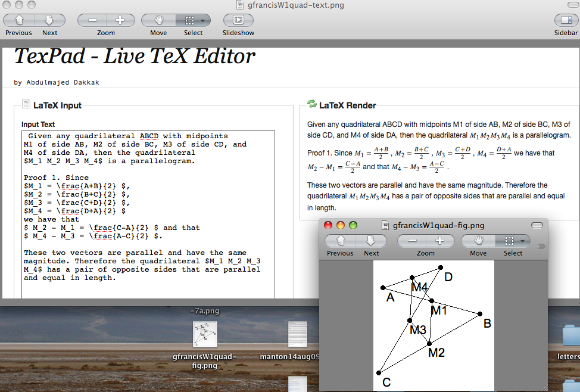The width and height of the screenshot is (580, 392).
Task: Click the LaTeX Input document icon
Action: coord(26,105)
